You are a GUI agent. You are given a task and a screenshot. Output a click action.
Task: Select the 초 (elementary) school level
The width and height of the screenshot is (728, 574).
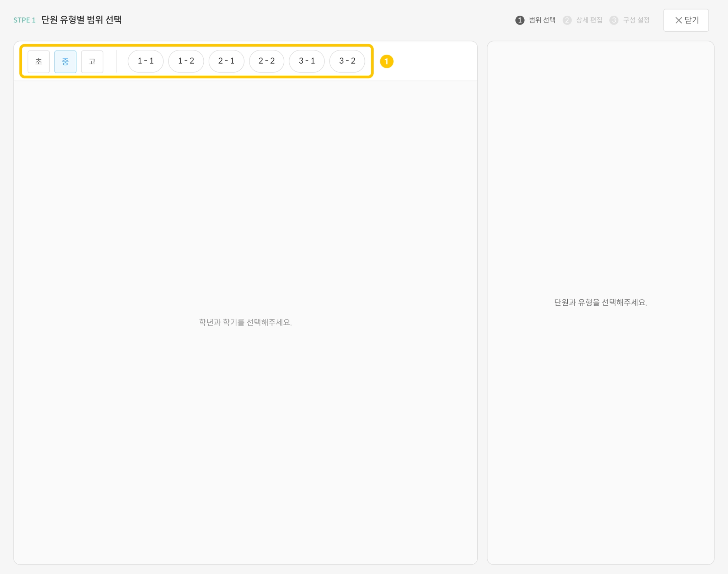38,61
